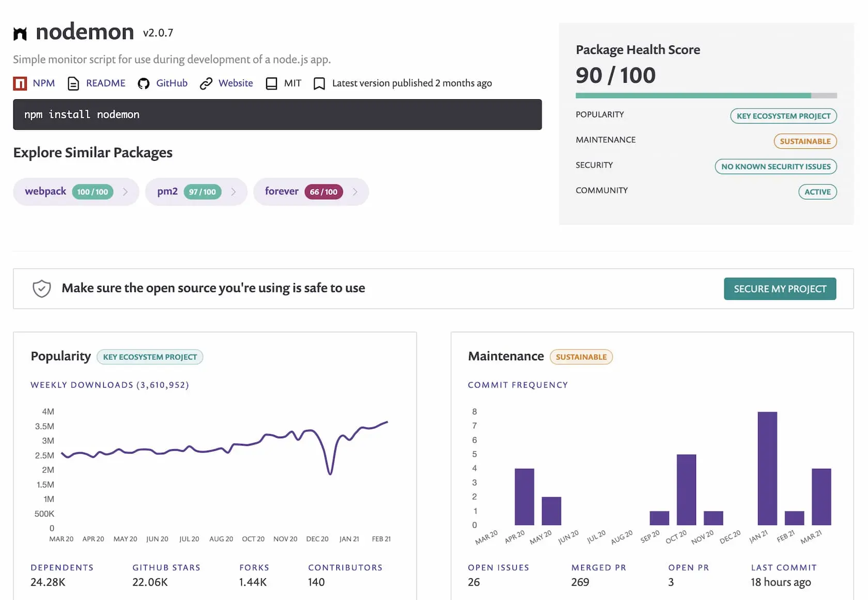
Task: Click the shield checkmark icon
Action: coord(42,288)
